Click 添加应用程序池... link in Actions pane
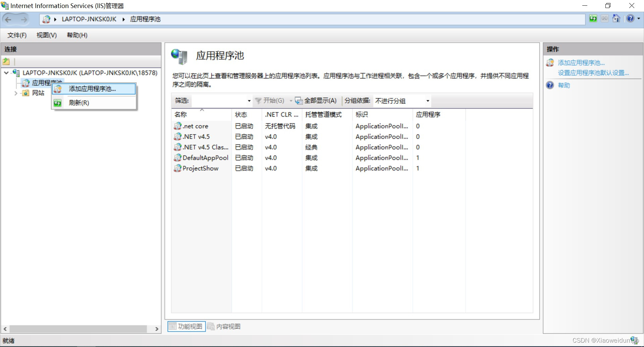This screenshot has width=644, height=347. click(581, 63)
